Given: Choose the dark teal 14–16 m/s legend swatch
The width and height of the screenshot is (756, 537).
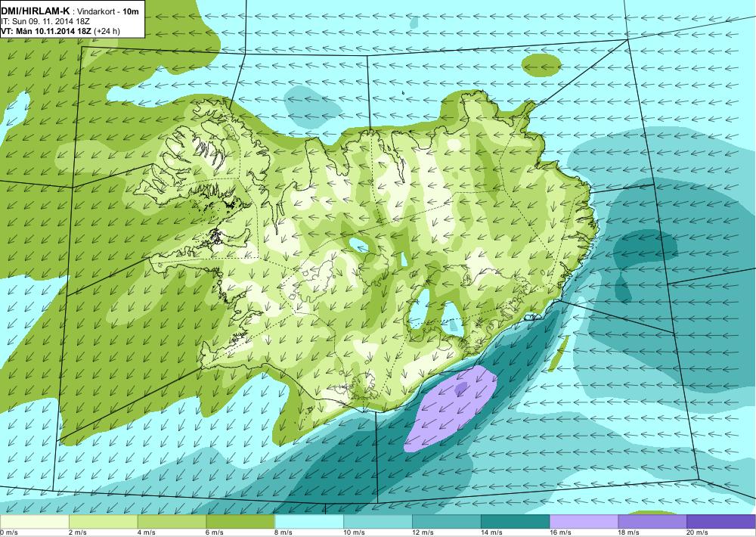Looking at the screenshot, I should 516,522.
